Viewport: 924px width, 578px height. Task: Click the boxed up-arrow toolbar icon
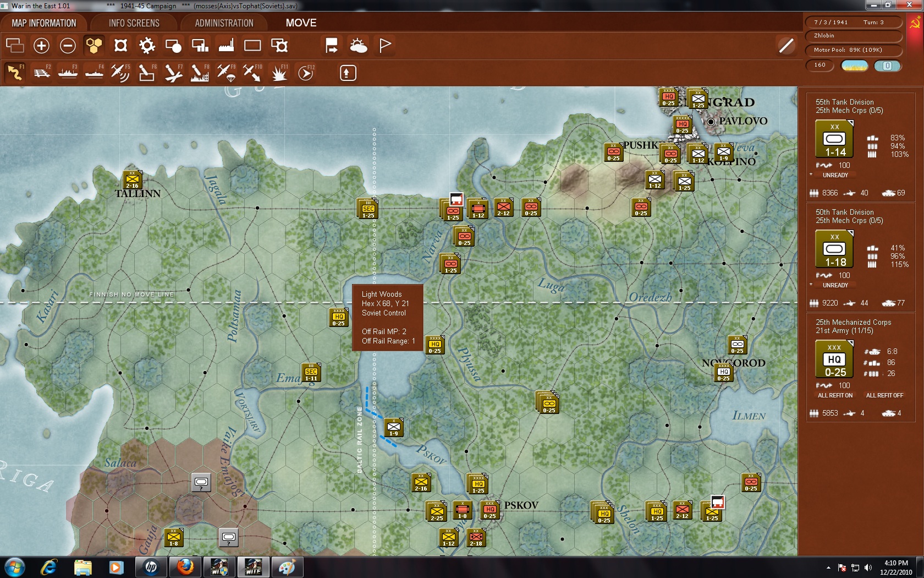click(x=348, y=73)
